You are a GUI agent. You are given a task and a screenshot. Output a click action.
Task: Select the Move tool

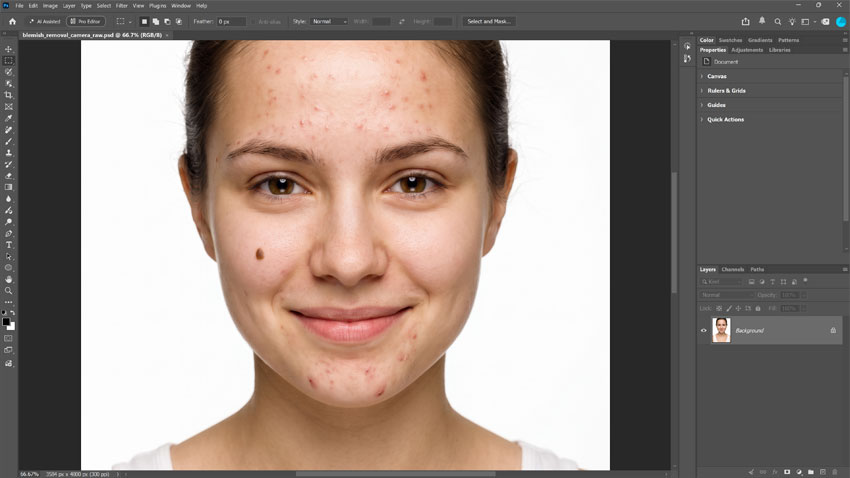click(x=9, y=49)
